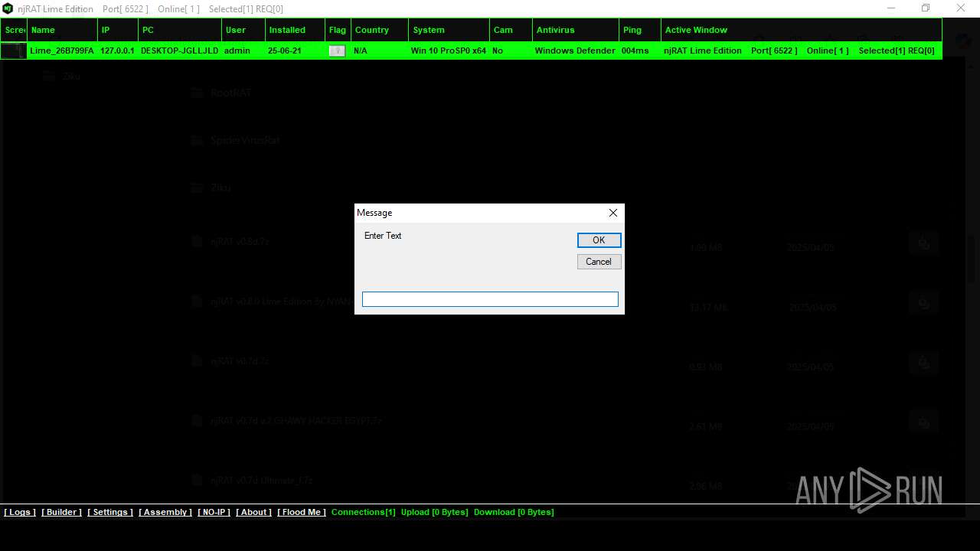Click the Download [0 Bytes] status
The image size is (980, 551).
click(514, 512)
